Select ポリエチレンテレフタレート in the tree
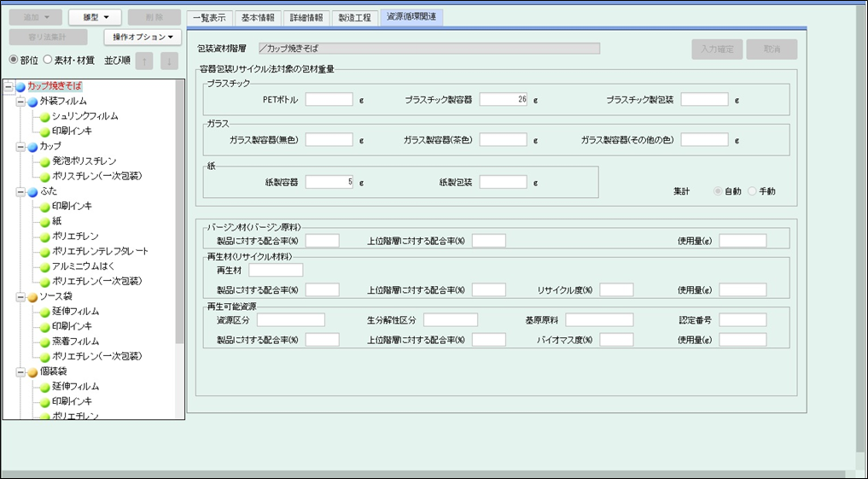 coord(100,251)
